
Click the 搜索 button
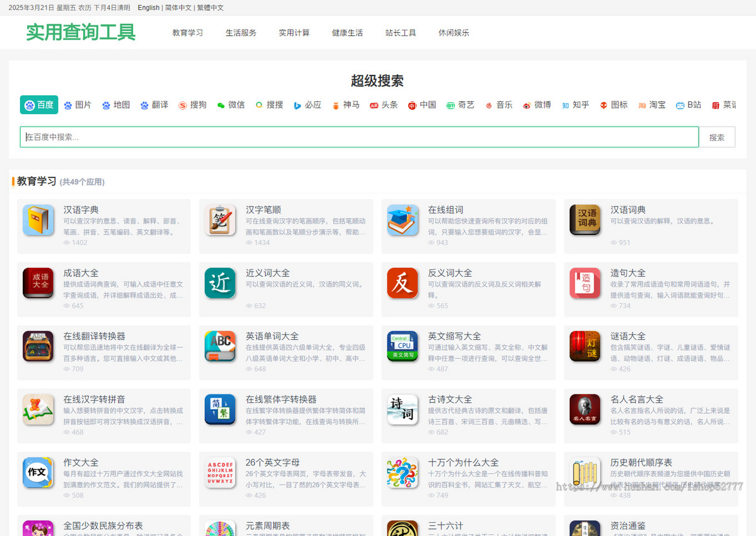pos(717,137)
